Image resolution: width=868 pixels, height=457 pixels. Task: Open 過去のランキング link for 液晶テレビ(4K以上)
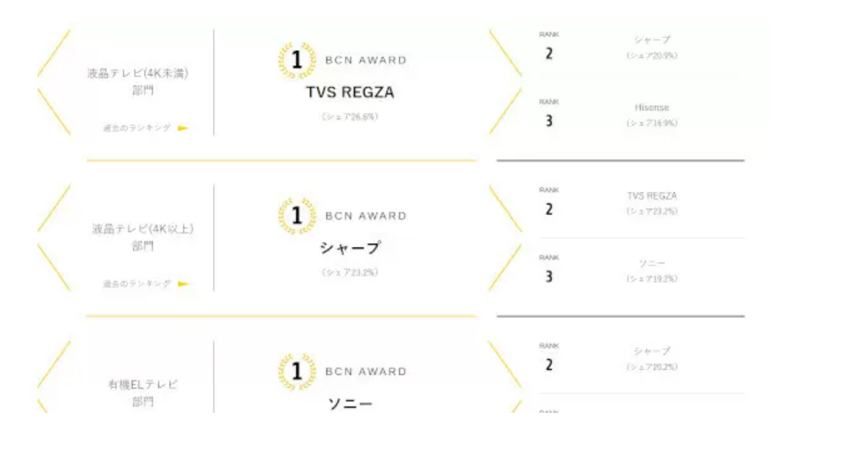[x=137, y=283]
